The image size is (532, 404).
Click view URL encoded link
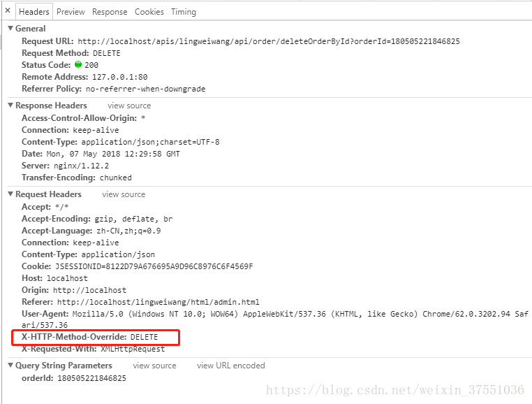(230, 366)
